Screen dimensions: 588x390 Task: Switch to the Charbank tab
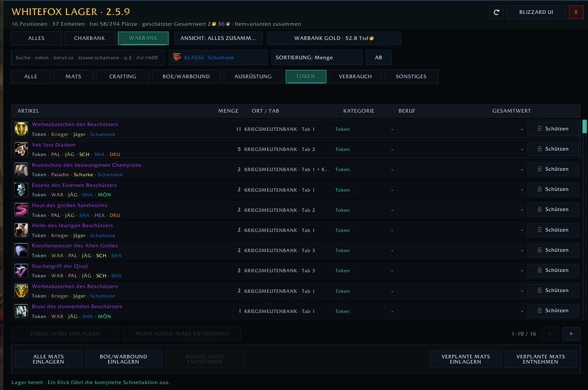(x=90, y=38)
